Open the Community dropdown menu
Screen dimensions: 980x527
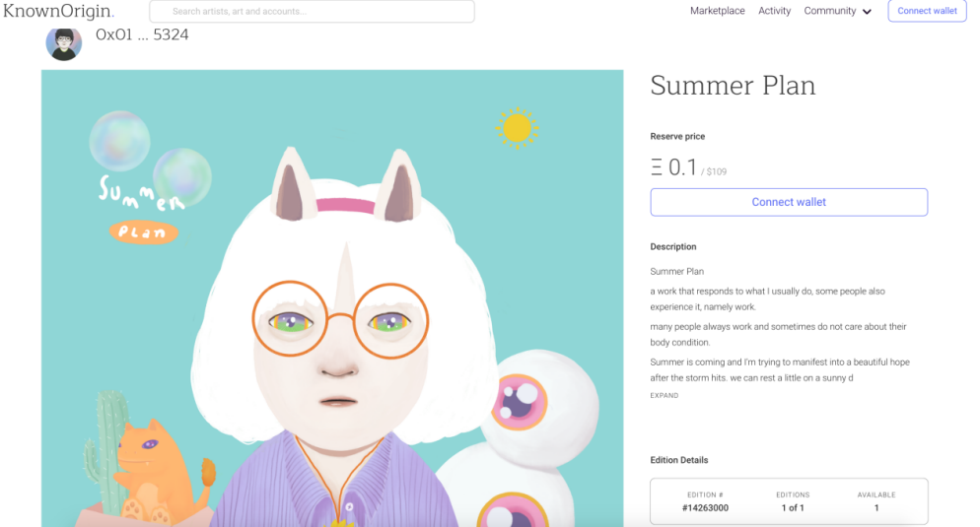point(830,11)
